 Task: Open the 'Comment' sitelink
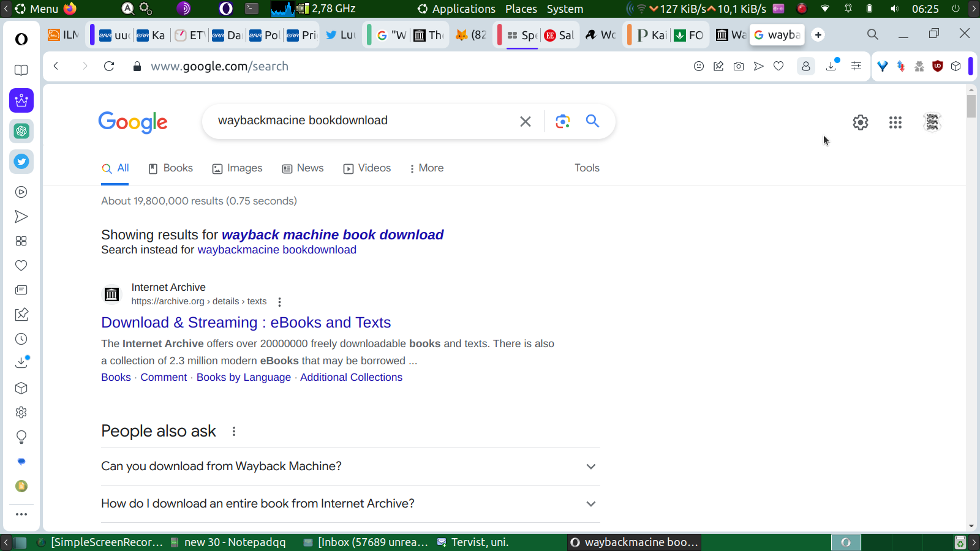[x=164, y=378]
